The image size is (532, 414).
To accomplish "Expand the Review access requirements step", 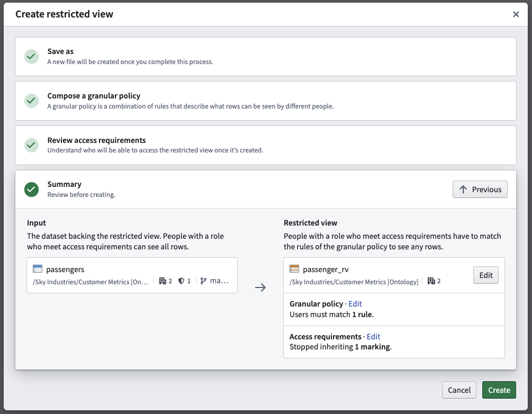I will pos(266,145).
